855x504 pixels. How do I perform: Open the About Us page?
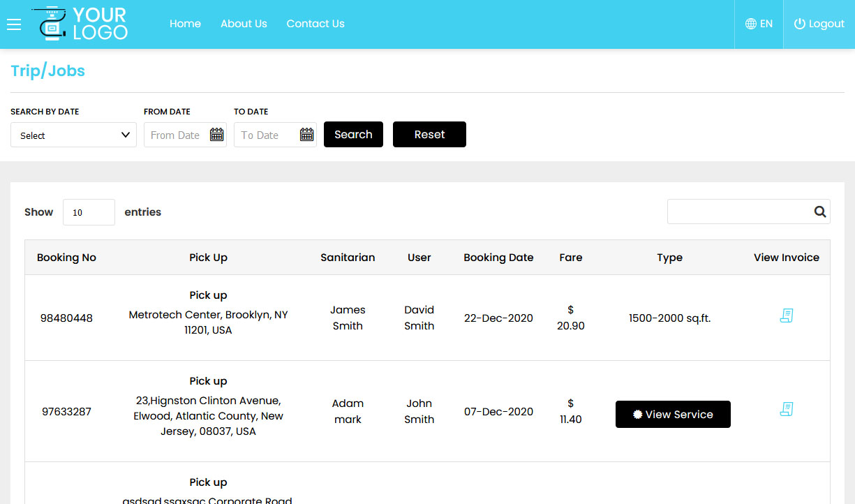(244, 24)
